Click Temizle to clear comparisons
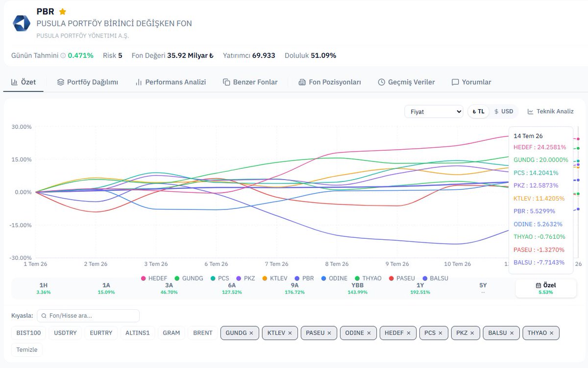The width and height of the screenshot is (588, 368). pyautogui.click(x=27, y=349)
